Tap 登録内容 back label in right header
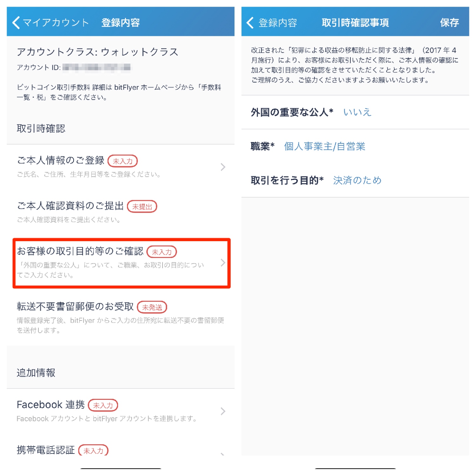The width and height of the screenshot is (476, 476). click(278, 23)
